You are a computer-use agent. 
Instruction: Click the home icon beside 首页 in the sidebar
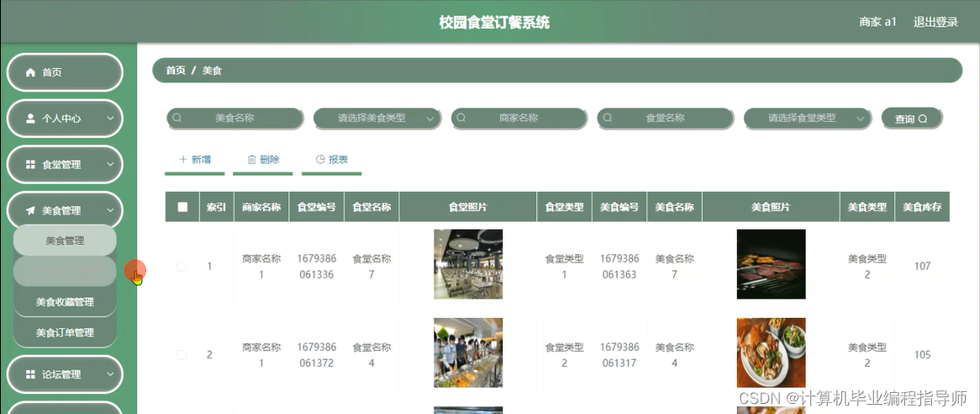(x=30, y=72)
